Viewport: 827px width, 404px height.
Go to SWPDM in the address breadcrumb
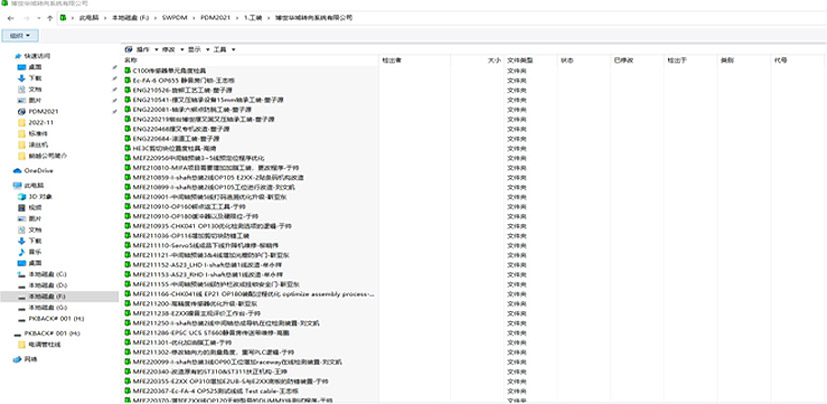(176, 18)
